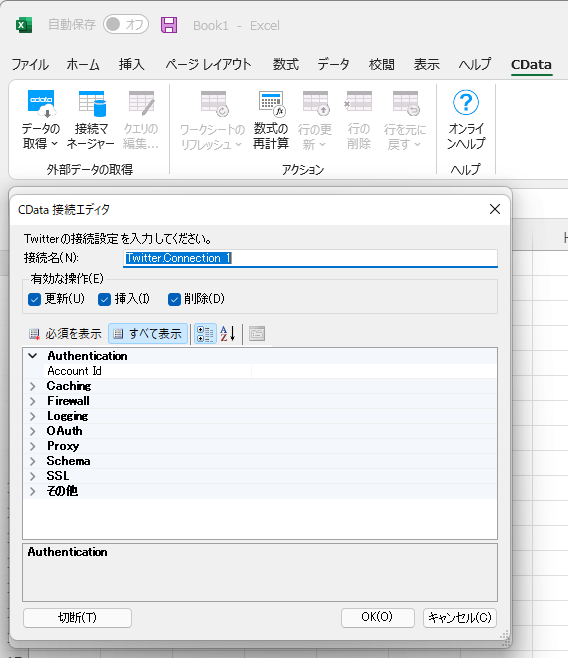The width and height of the screenshot is (568, 658).
Task: Expand the Firewall category
Action: tap(33, 401)
